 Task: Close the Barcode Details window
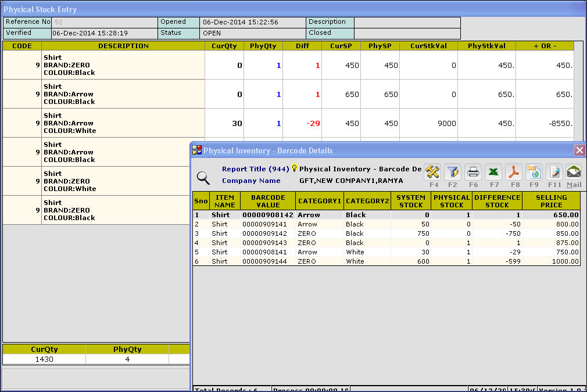click(579, 150)
